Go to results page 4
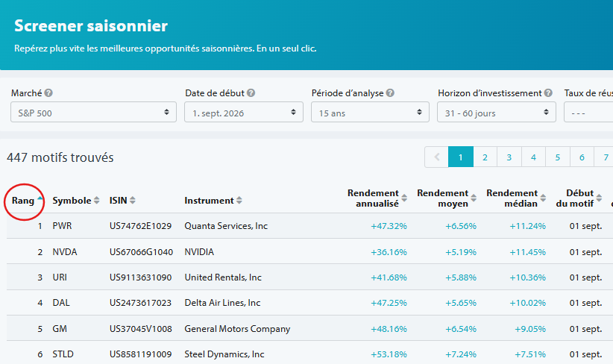The width and height of the screenshot is (613, 364). point(533,157)
